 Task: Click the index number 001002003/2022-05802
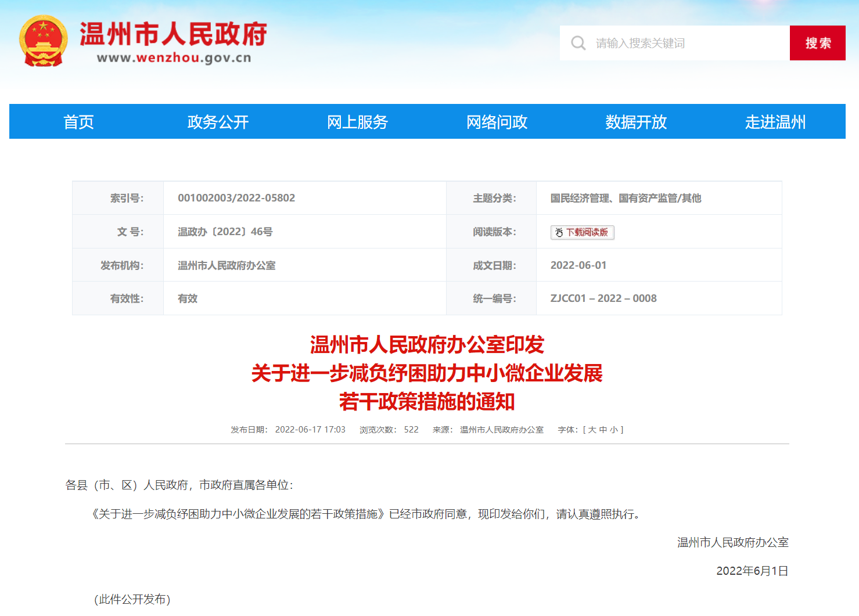(x=236, y=198)
